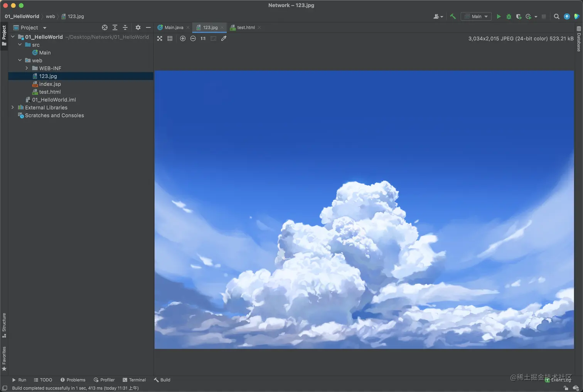Collapse the src folder
583x392 pixels.
click(20, 45)
